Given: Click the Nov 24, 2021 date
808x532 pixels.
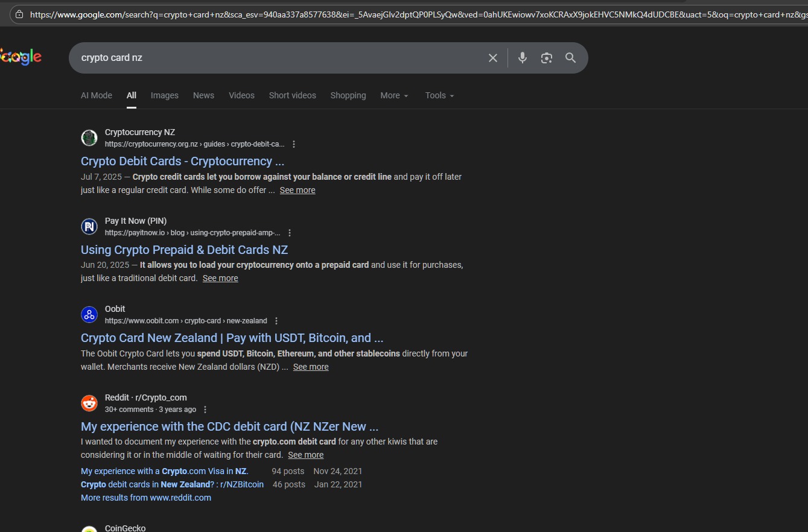Looking at the screenshot, I should pos(338,471).
